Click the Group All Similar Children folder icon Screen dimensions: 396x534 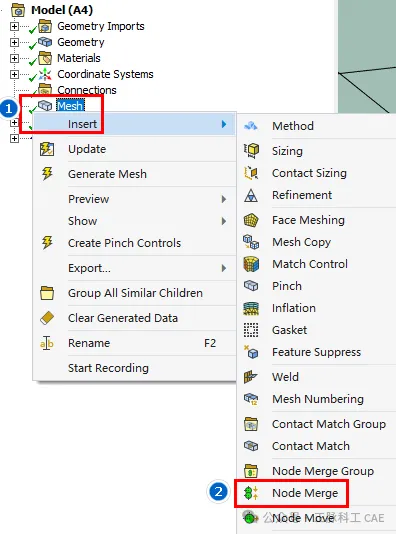(47, 293)
